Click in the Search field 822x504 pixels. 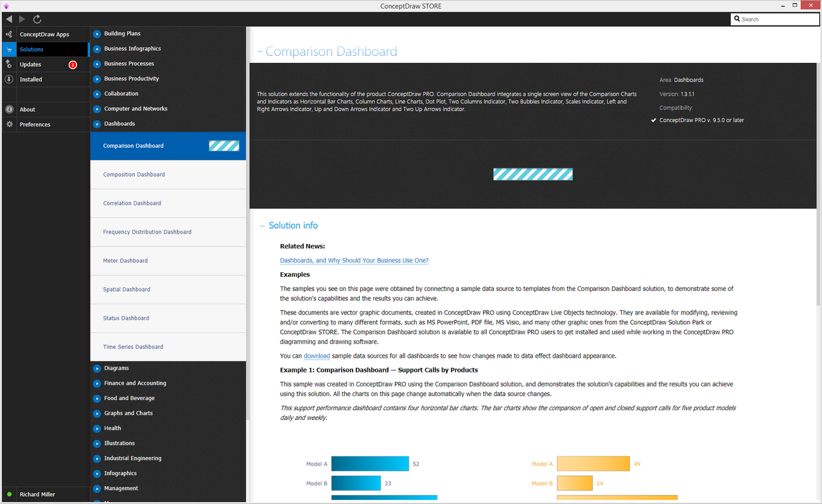[774, 19]
